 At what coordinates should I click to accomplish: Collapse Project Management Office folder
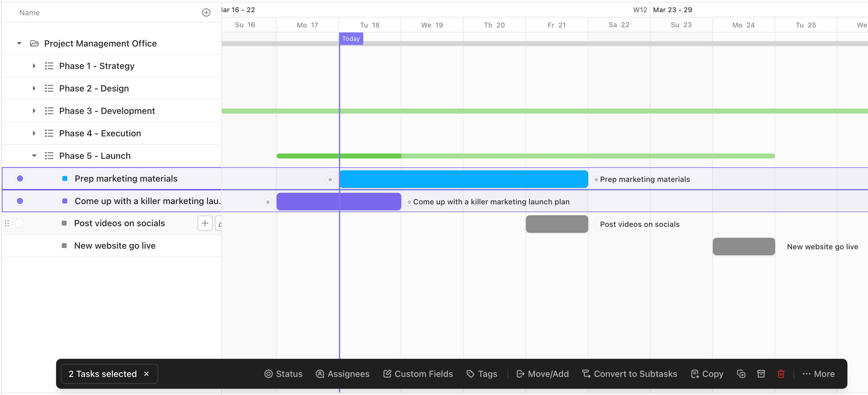[19, 43]
